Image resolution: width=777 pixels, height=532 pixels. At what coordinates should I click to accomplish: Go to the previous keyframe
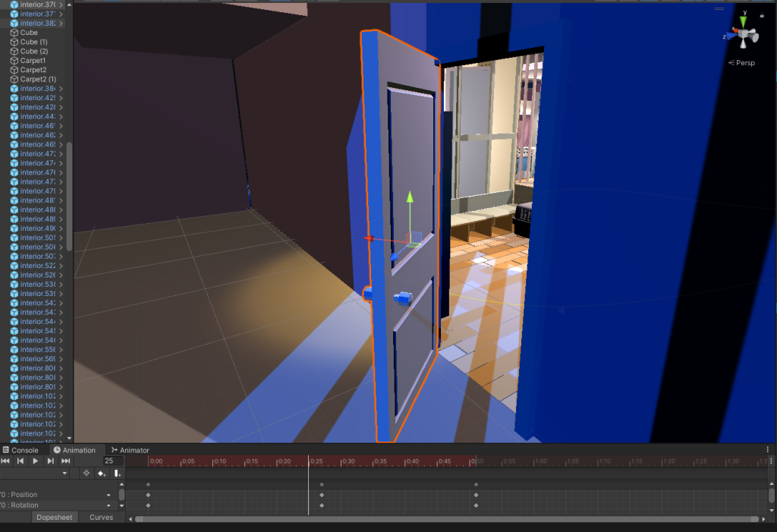click(20, 461)
